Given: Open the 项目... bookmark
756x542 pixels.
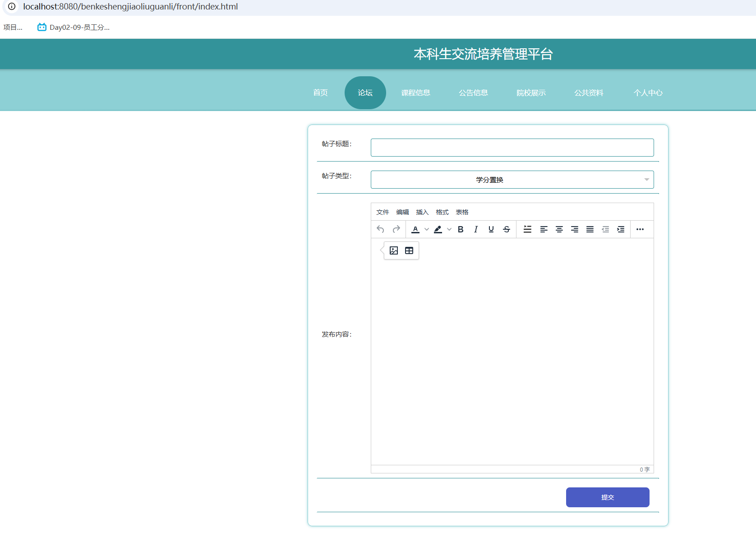Looking at the screenshot, I should coord(13,27).
